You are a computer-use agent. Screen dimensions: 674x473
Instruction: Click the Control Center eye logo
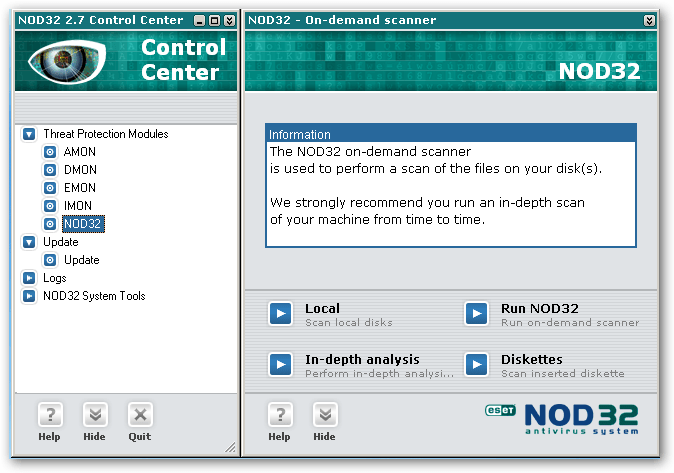click(67, 61)
